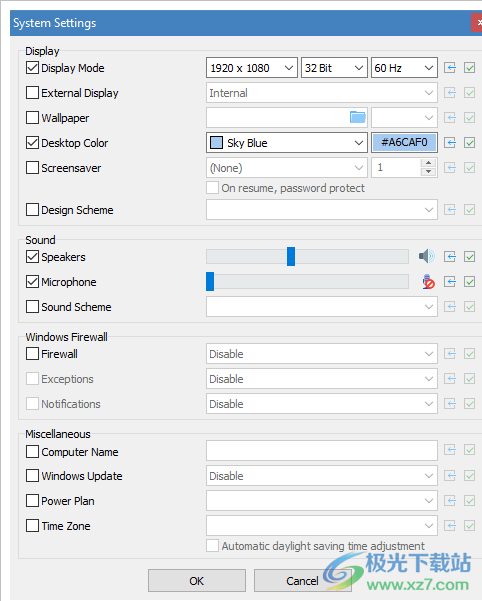The width and height of the screenshot is (482, 601).
Task: Uncheck the Display Mode checkbox
Action: [32, 68]
